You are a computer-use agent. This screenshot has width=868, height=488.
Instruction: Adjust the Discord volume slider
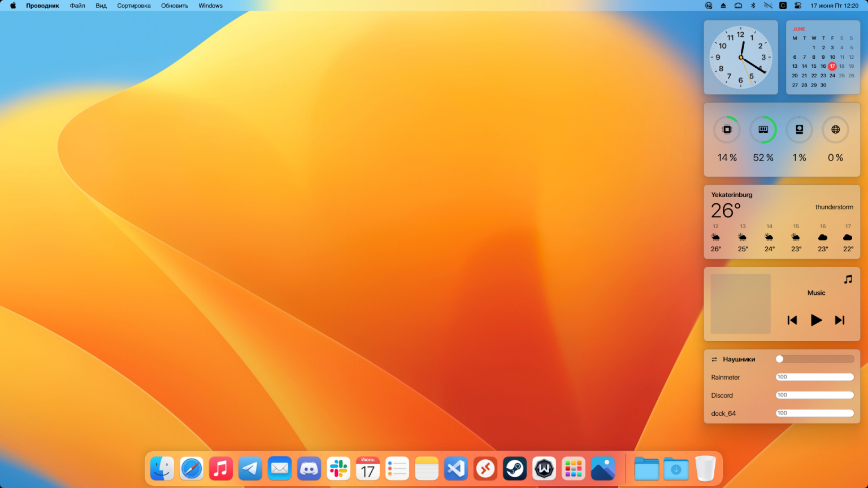pyautogui.click(x=814, y=395)
